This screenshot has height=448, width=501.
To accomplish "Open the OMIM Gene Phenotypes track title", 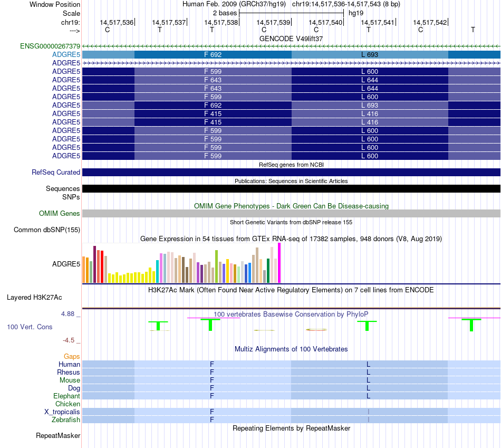I will [291, 206].
